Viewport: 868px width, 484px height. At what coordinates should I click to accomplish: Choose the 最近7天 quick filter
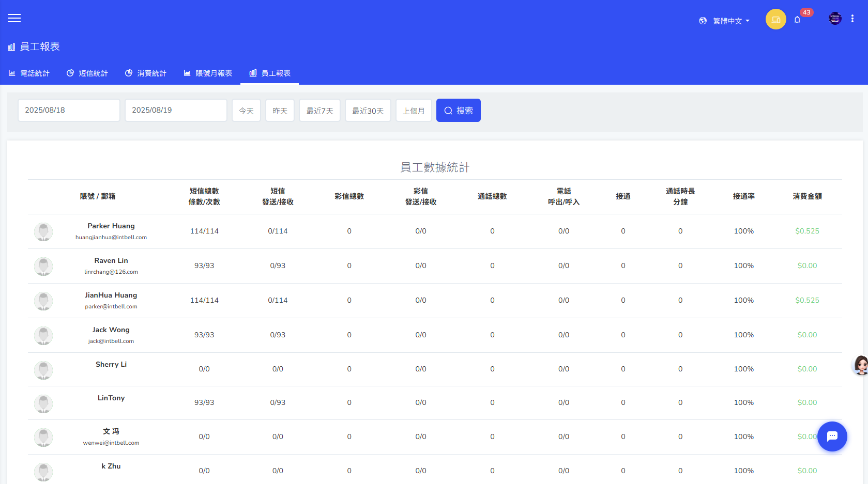coord(319,111)
